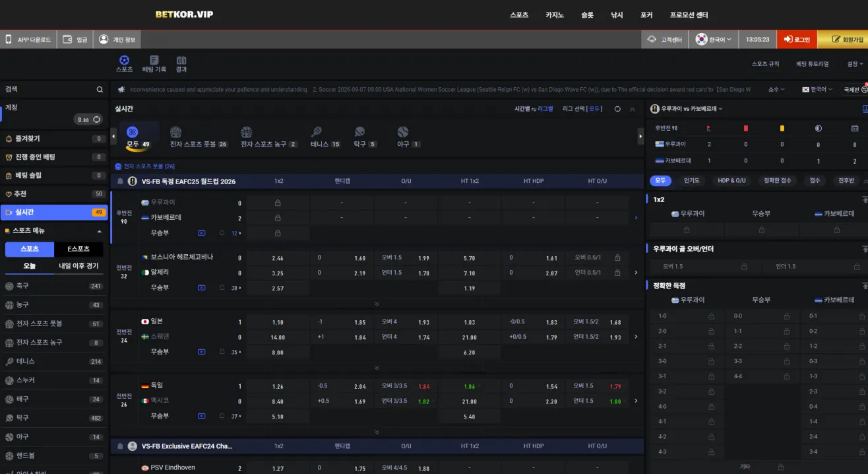This screenshot has height=474, width=868.
Task: Switch to 내일 이후 경기 tab
Action: 78,266
